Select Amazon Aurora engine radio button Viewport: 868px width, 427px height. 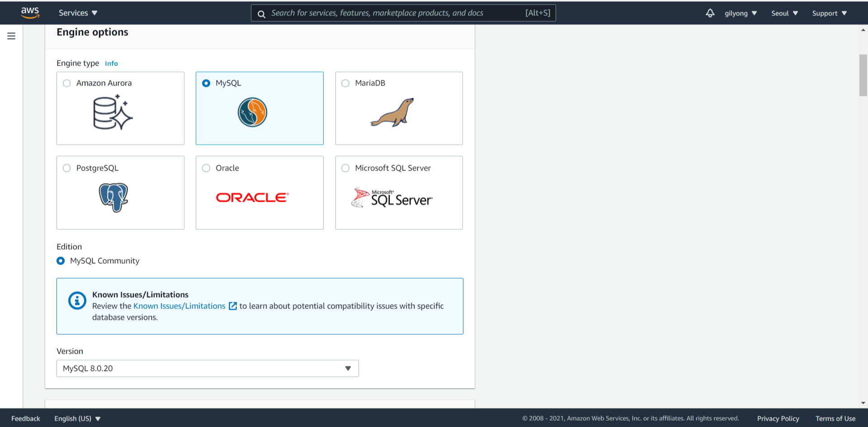[x=67, y=83]
